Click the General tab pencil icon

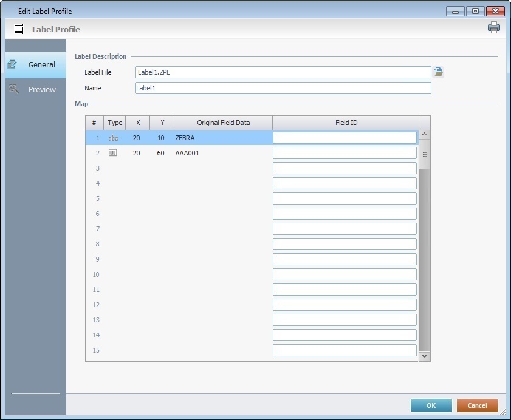pos(12,64)
